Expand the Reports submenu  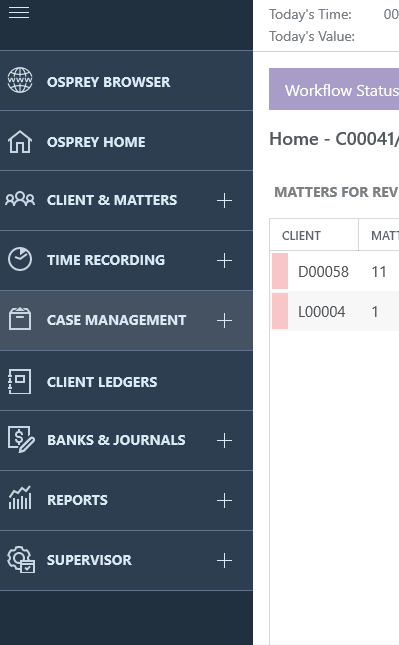tap(224, 501)
